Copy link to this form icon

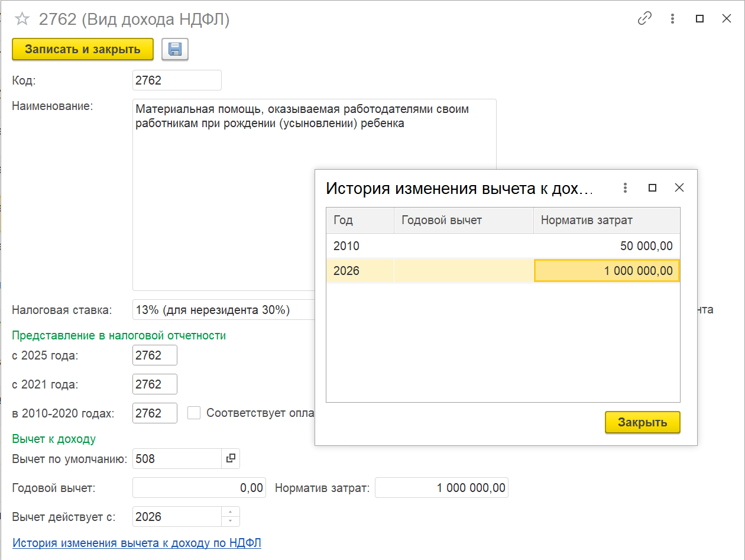(644, 19)
